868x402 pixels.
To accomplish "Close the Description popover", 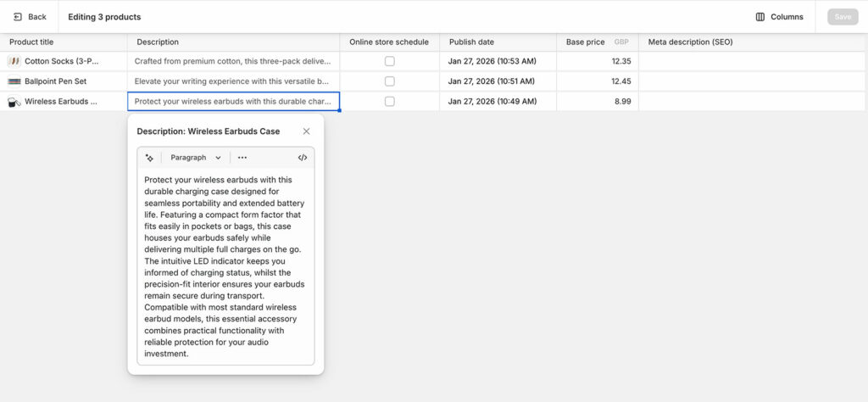I will (x=306, y=131).
